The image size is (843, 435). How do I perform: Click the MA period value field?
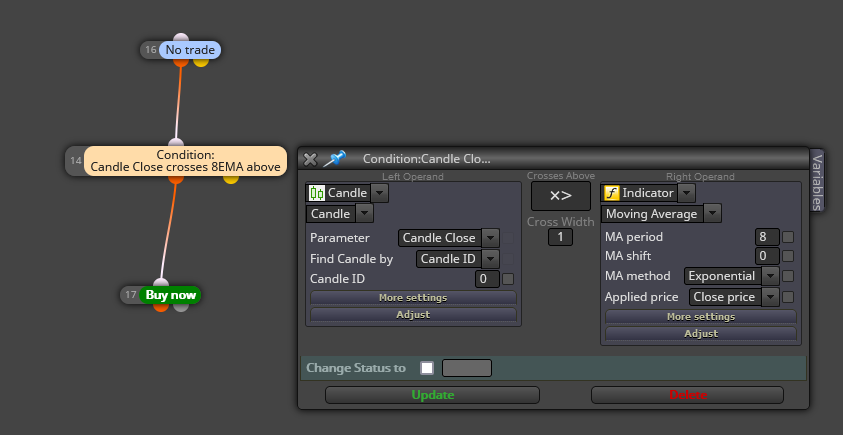coord(767,237)
